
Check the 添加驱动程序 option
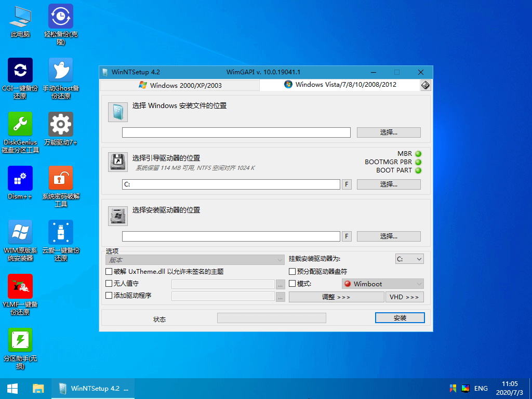point(109,296)
